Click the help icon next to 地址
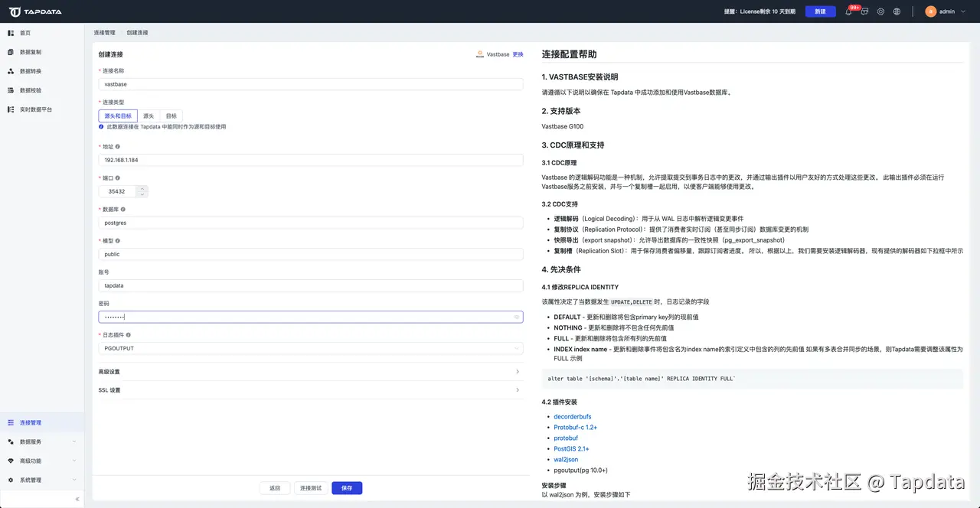Image resolution: width=980 pixels, height=508 pixels. click(x=117, y=146)
